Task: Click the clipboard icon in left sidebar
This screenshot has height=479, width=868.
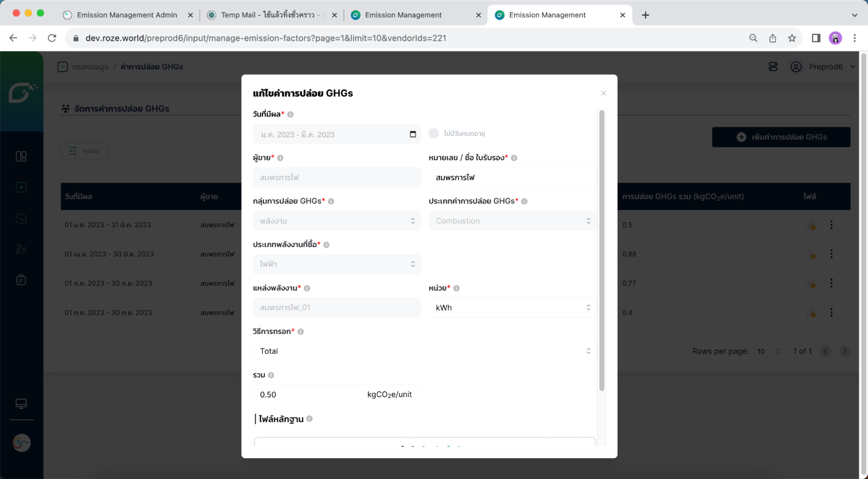Action: [x=21, y=280]
